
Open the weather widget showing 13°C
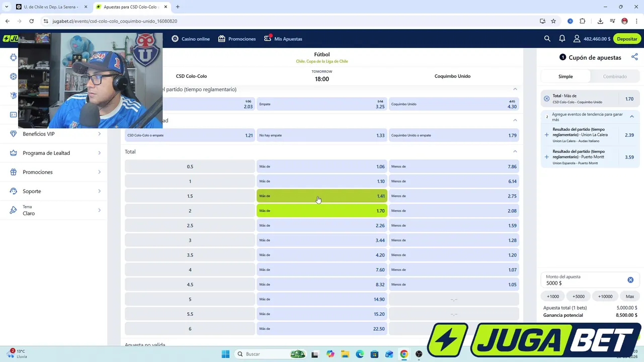point(18,353)
